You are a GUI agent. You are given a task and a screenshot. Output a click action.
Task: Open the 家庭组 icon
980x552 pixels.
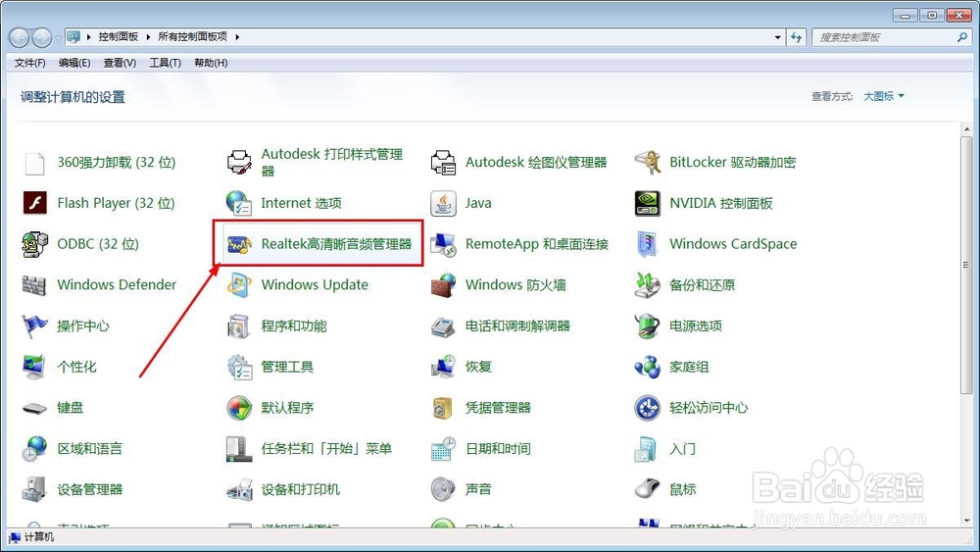pos(648,367)
